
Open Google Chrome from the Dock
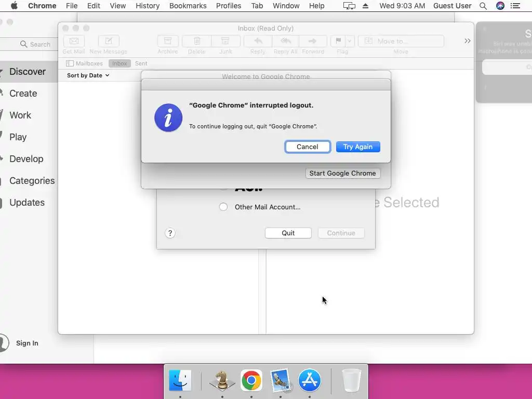(x=251, y=380)
